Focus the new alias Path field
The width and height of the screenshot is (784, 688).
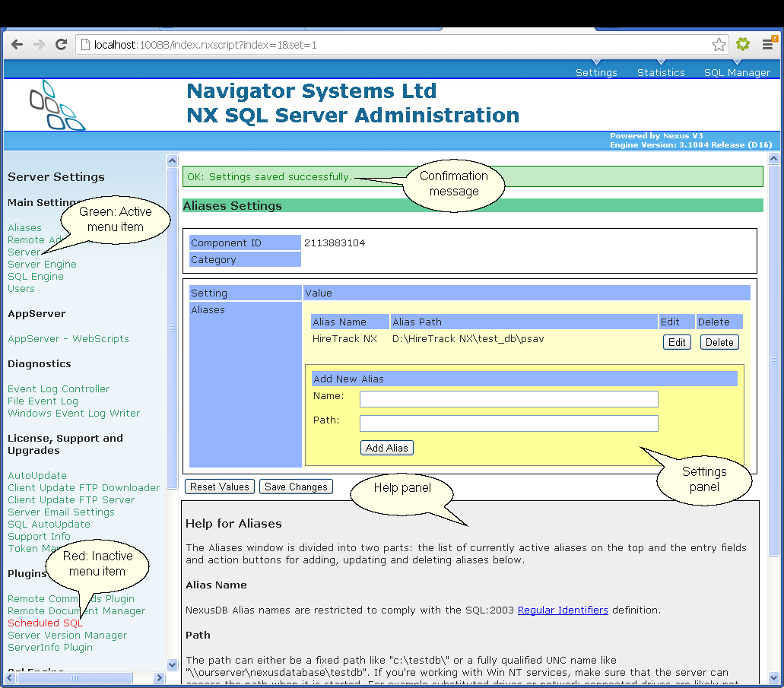[x=509, y=423]
